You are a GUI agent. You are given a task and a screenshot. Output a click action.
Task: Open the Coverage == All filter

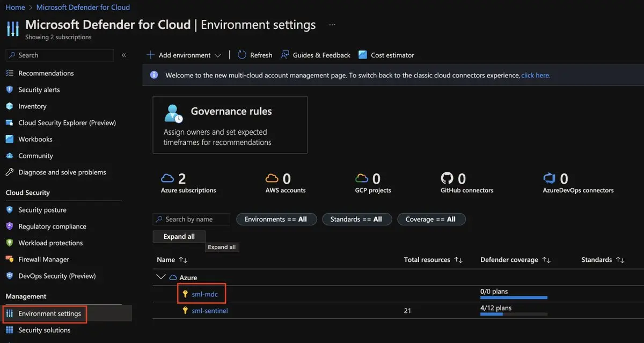(431, 219)
